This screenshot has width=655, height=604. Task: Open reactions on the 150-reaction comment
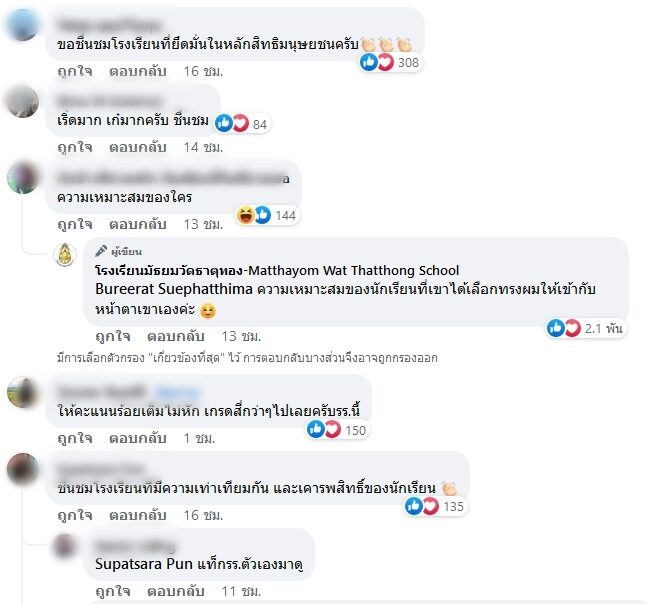338,430
